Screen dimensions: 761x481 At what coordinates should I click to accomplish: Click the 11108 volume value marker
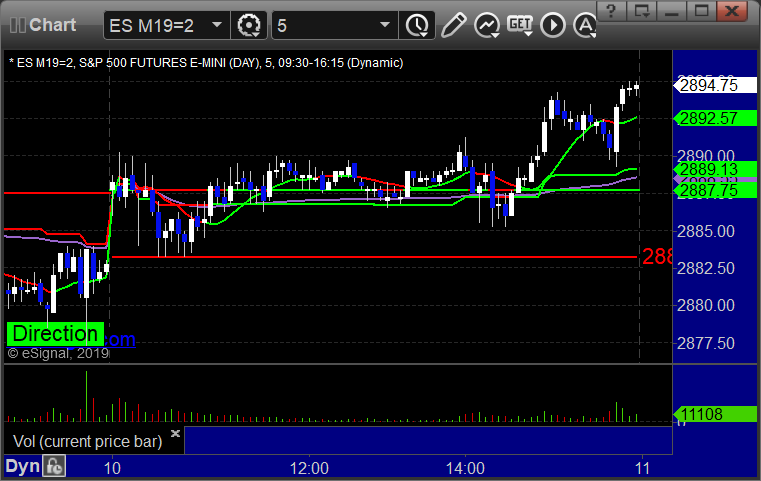click(715, 414)
